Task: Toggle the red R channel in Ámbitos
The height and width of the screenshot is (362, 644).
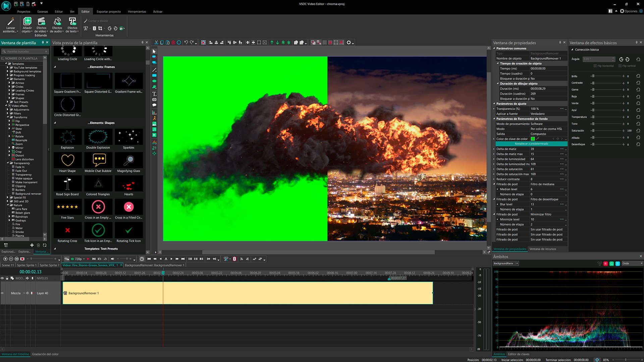Action: tap(605, 263)
